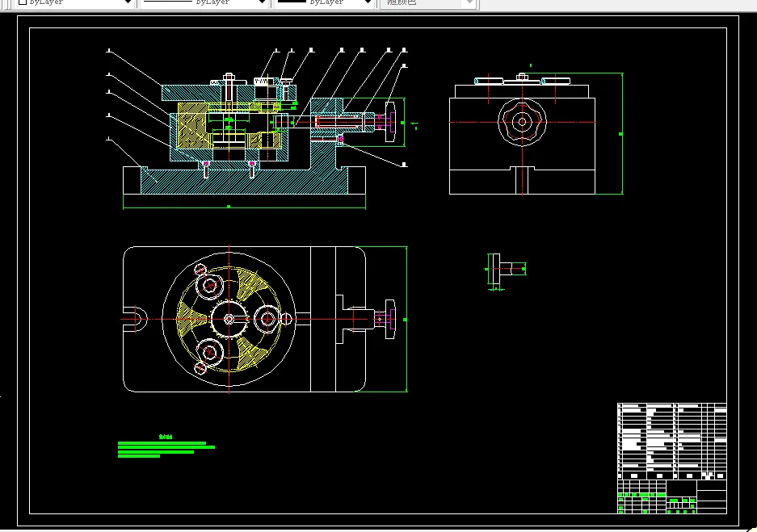This screenshot has width=757, height=532.
Task: Select the small detail part drawing
Action: point(506,271)
